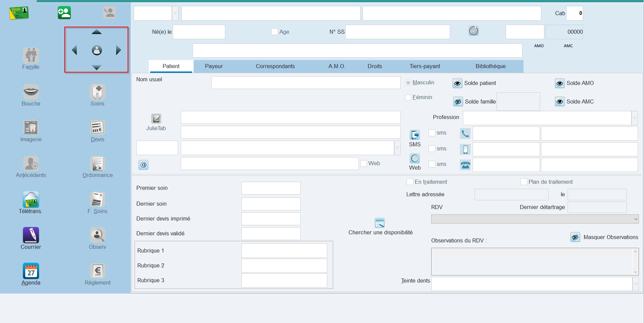Click the calendar icon for finding availability
Viewport: 644px width, 323px height.
[380, 223]
